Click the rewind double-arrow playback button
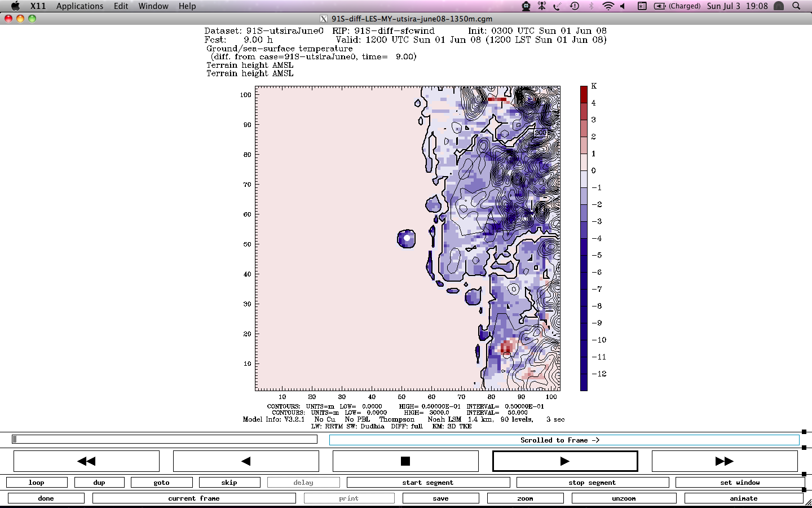 click(x=86, y=461)
